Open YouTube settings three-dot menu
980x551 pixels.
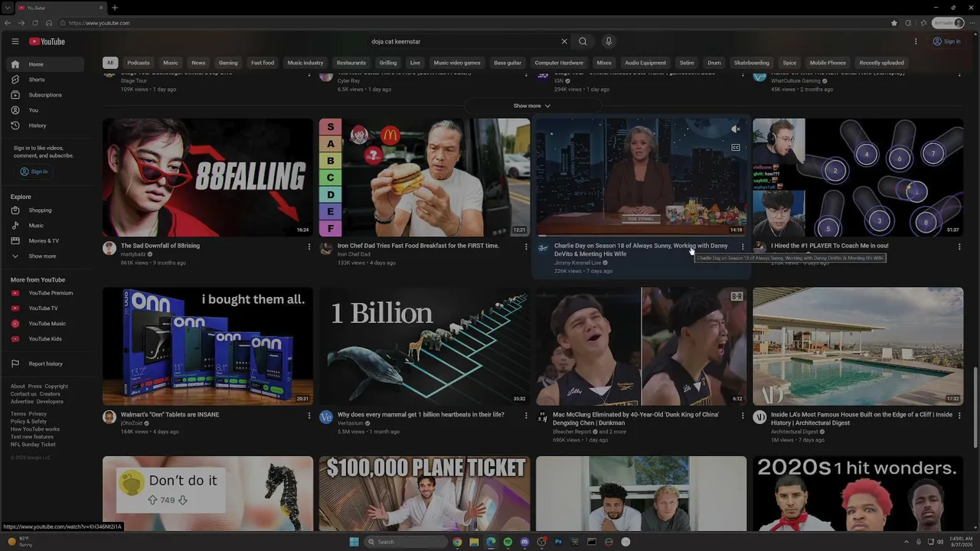click(x=916, y=41)
